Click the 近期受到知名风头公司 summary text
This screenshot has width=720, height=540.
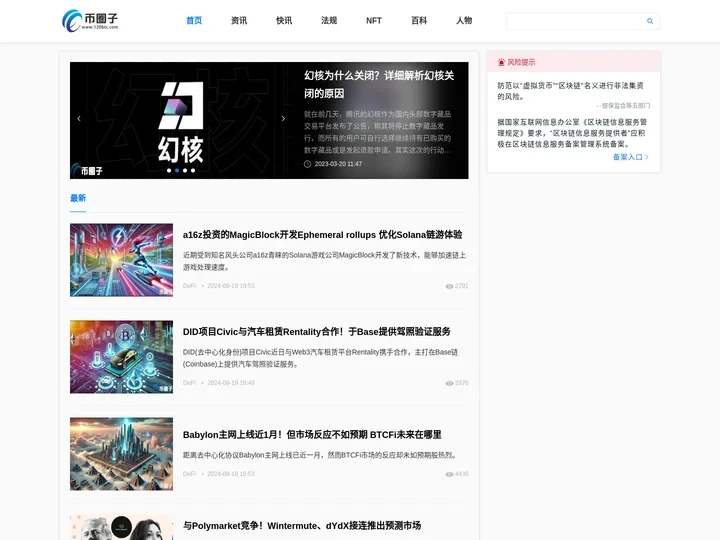click(324, 261)
